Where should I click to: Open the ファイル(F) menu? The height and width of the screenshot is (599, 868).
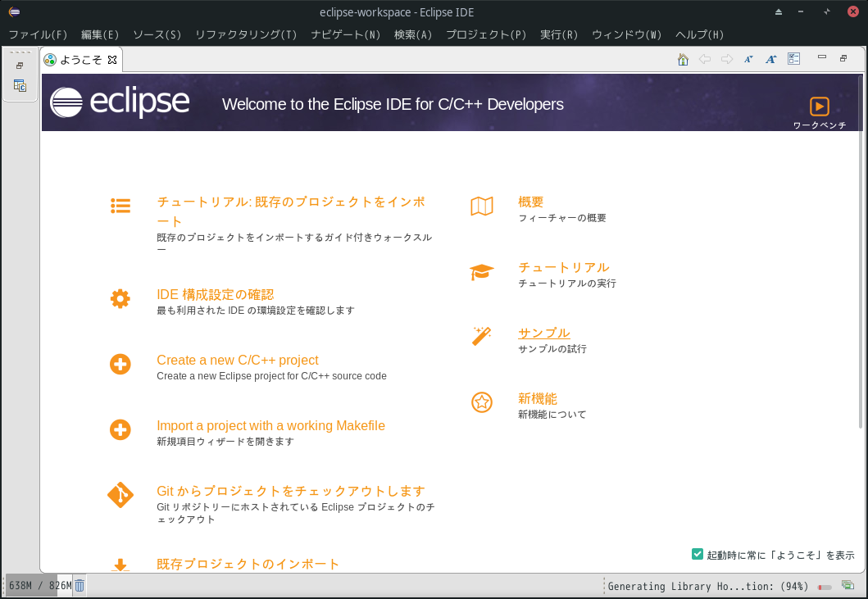click(x=38, y=34)
